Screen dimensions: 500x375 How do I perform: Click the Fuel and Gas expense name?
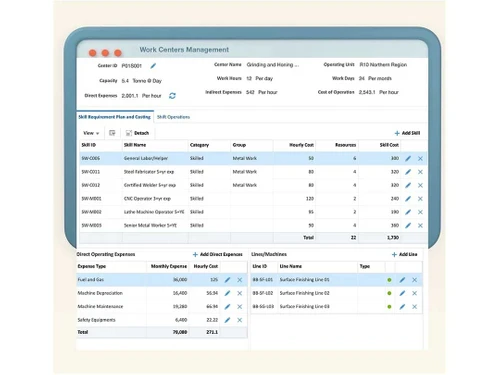91,280
